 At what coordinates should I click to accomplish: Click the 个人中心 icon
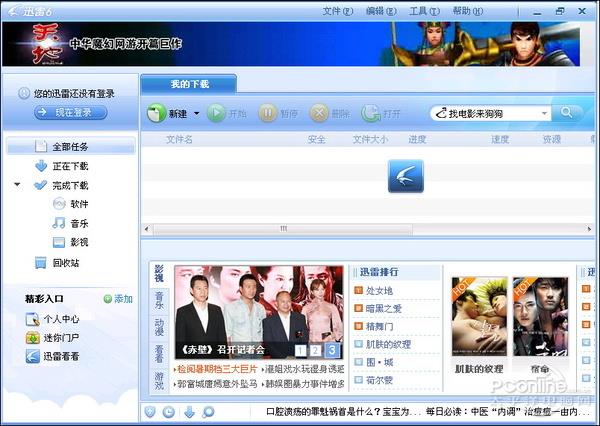coord(33,319)
